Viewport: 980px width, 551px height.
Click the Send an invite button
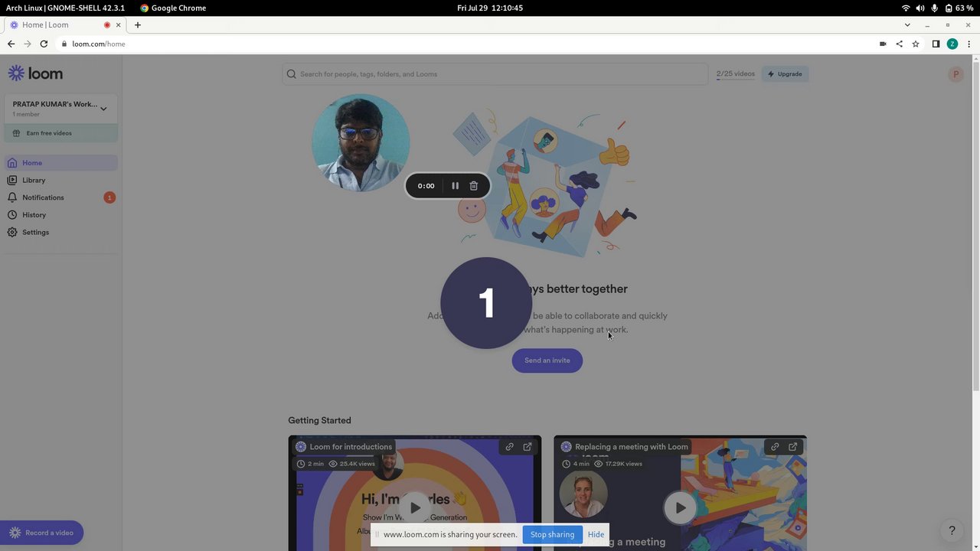coord(547,360)
